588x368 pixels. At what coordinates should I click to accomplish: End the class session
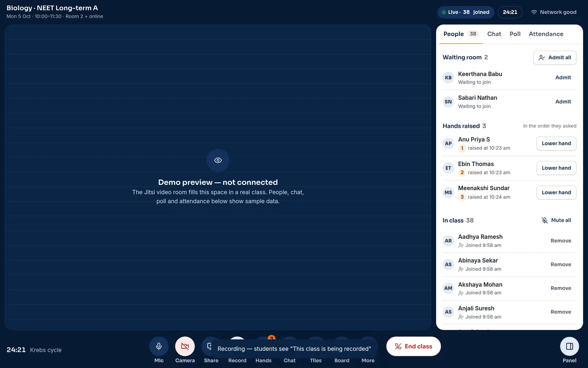(x=414, y=346)
